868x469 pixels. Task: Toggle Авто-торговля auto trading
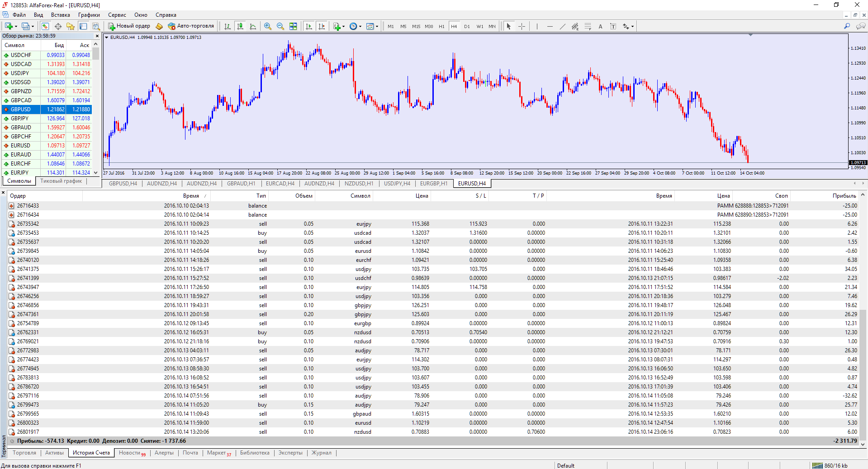click(190, 26)
